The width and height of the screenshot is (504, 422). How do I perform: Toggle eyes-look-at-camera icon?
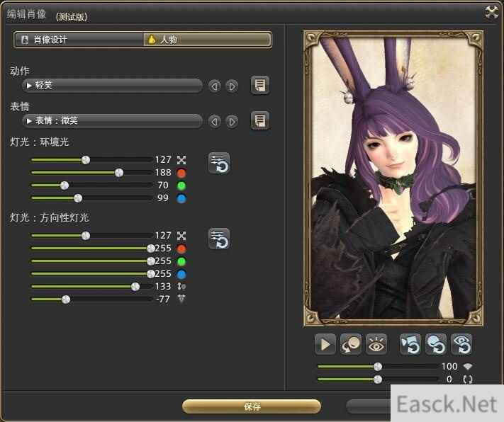(376, 344)
